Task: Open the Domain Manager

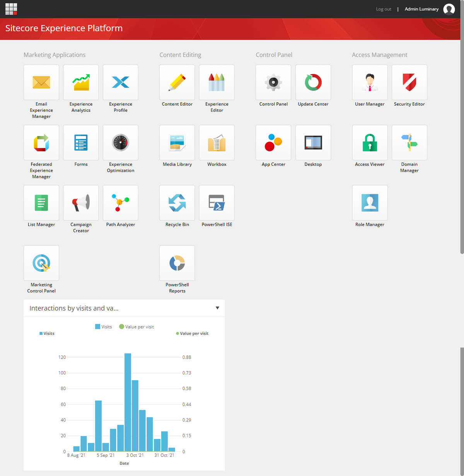Action: coord(409,143)
